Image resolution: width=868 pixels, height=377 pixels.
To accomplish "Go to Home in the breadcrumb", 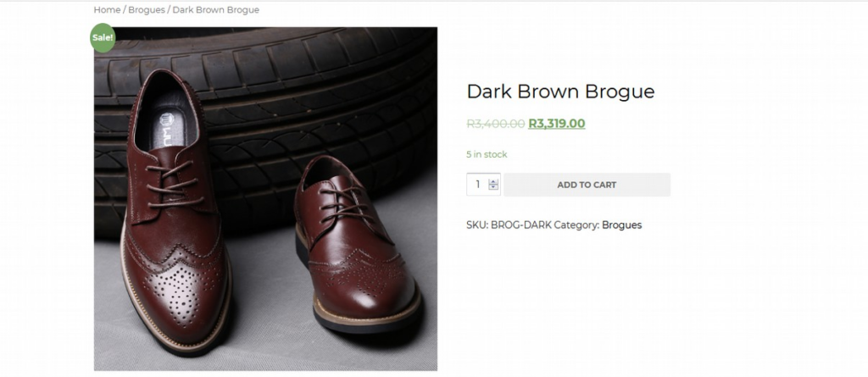I will [107, 10].
